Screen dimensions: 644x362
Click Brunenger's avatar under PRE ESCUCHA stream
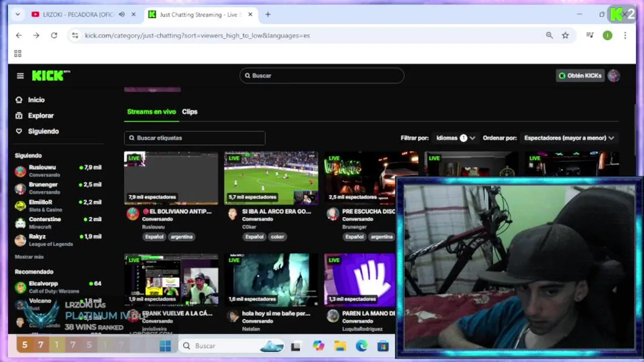[x=333, y=214]
